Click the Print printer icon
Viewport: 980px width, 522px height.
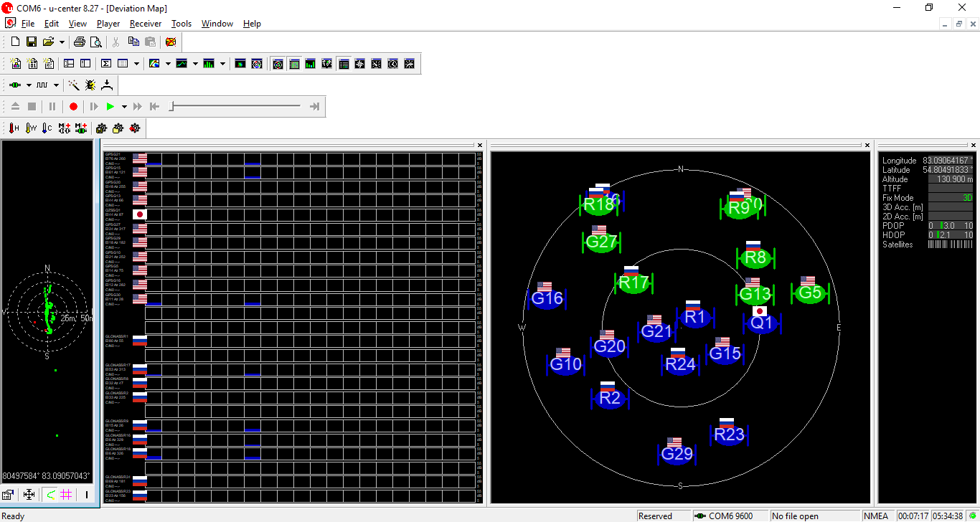click(x=80, y=42)
